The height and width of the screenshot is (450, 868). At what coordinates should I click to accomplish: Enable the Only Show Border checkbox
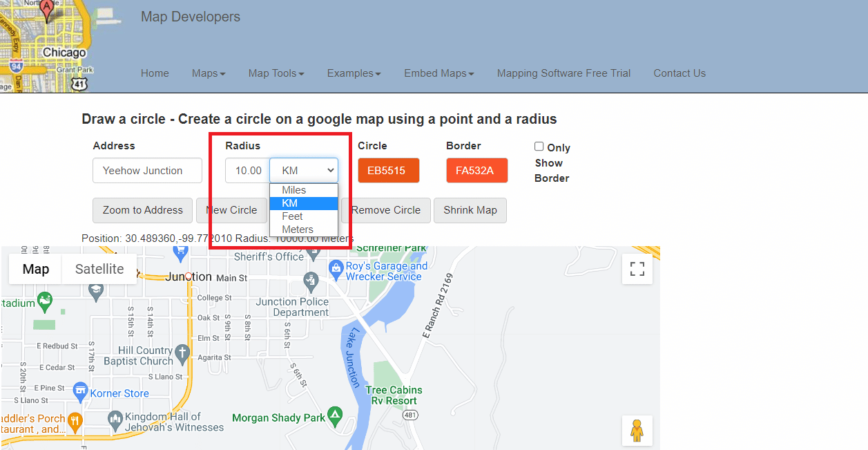[539, 147]
